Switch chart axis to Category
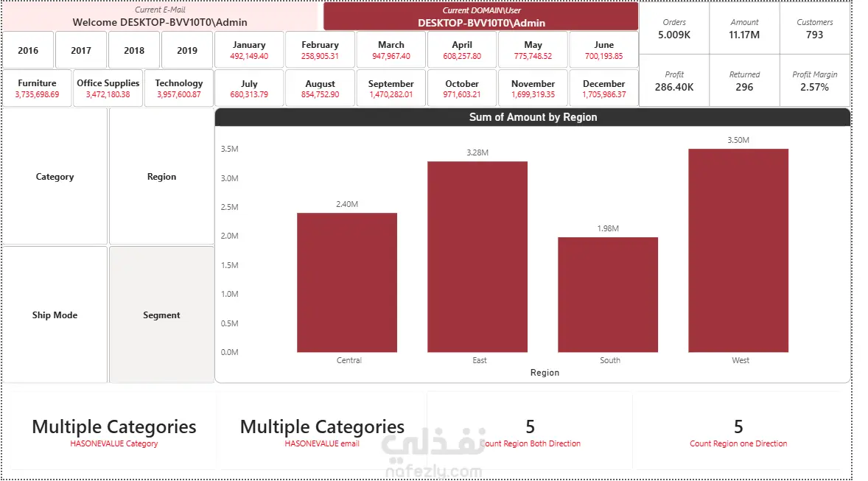Viewport: 868px width, 481px height. click(x=55, y=177)
